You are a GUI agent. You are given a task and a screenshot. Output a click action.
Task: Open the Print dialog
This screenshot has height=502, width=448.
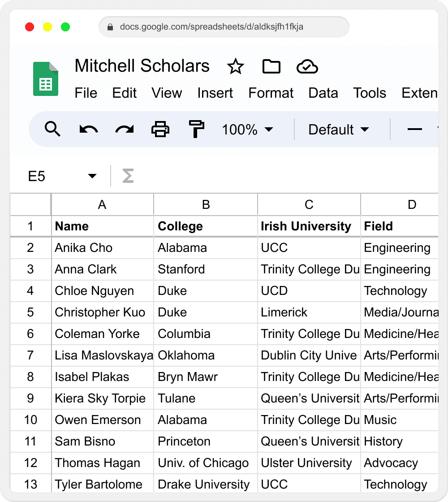[x=159, y=130]
